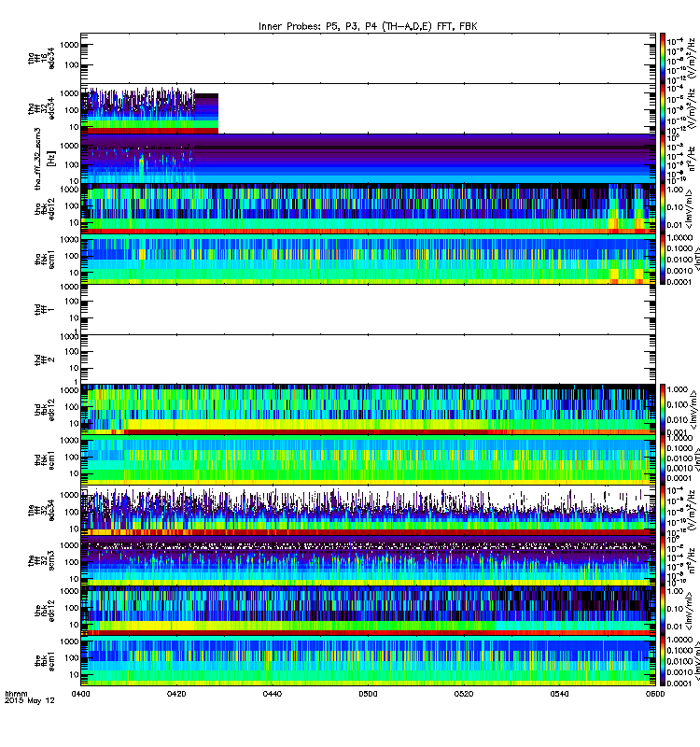Click the tha fff 32 scm3 spectrogram panel
The height and width of the screenshot is (747, 700).
(368, 159)
